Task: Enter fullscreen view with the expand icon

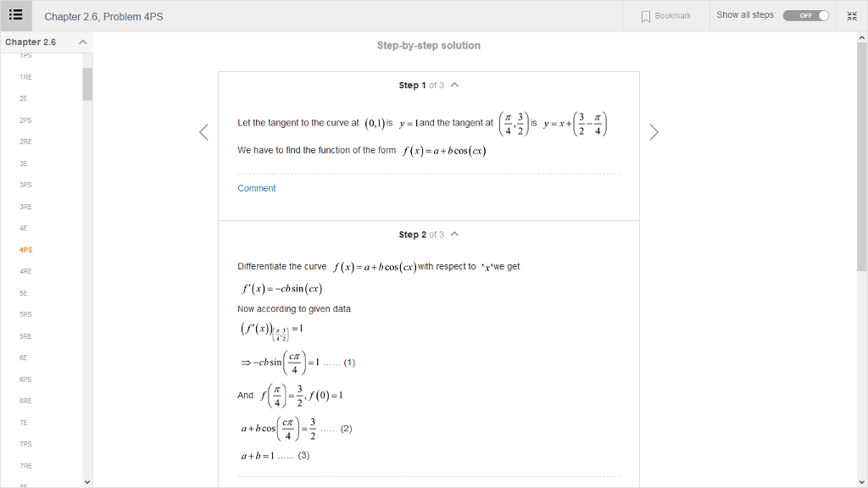Action: pos(852,15)
